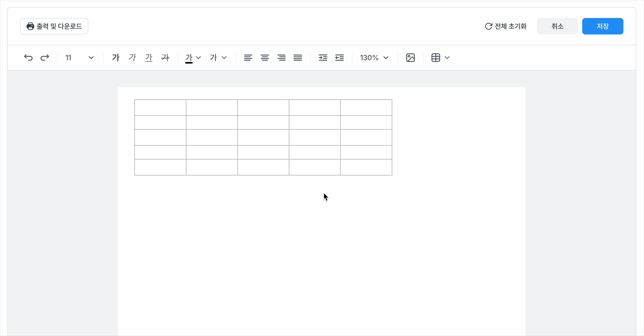Click the redo arrow icon
Screen dimensions: 644x336
(x=45, y=58)
